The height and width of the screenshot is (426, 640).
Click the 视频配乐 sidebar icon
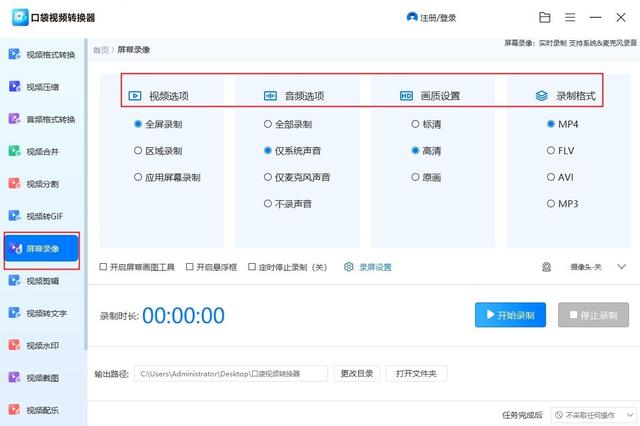point(14,409)
